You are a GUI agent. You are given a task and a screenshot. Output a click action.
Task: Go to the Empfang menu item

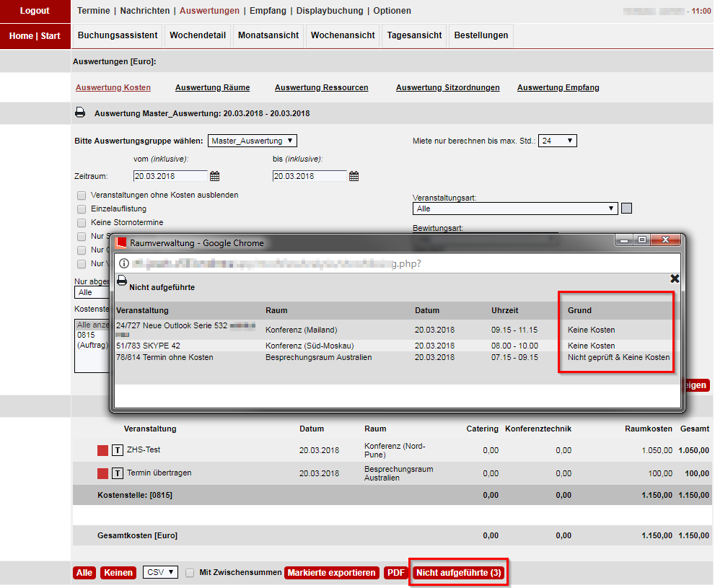coord(268,11)
